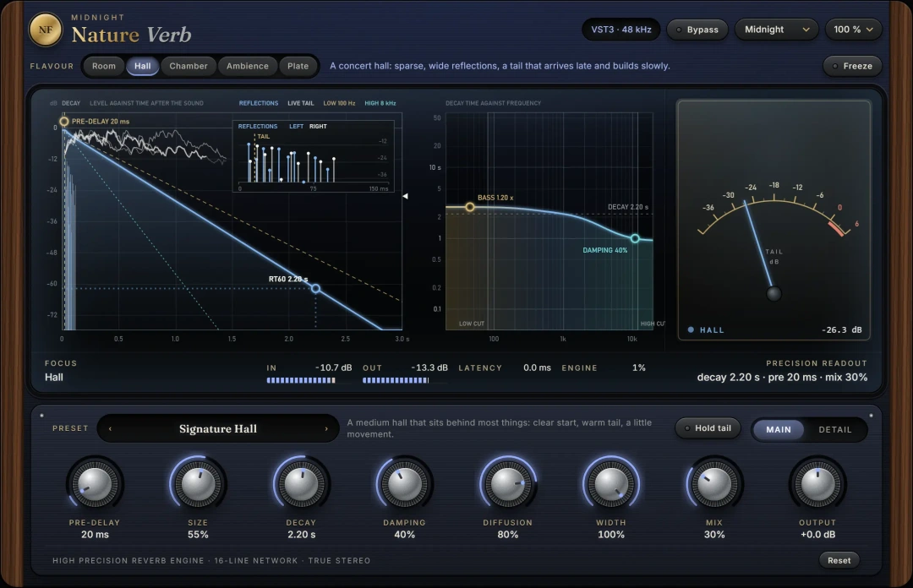913x588 pixels.
Task: Click the gold NF logo badge
Action: point(46,30)
